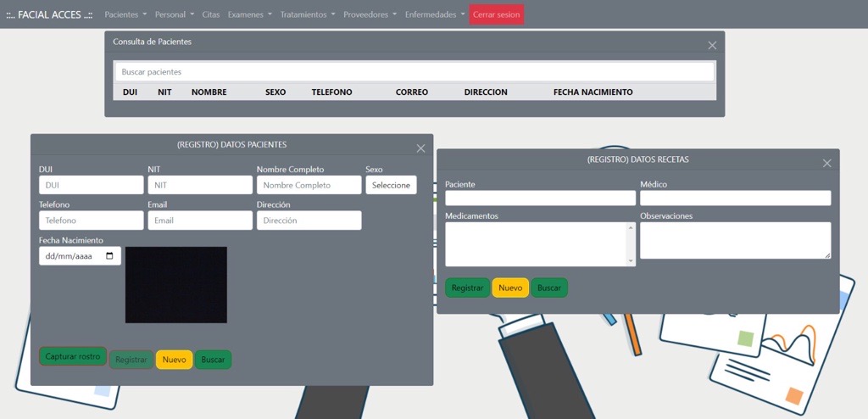868x419 pixels.
Task: Open the Sexo Seleccione combo box
Action: point(391,185)
